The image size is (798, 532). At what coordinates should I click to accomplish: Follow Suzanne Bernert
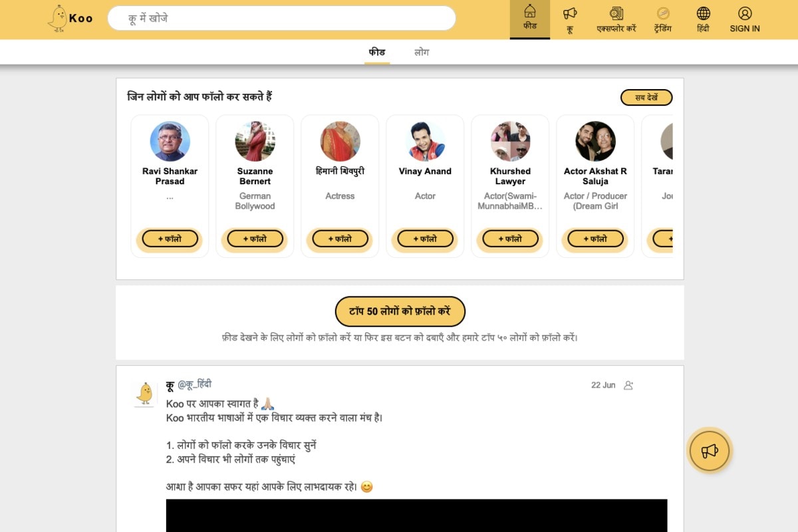click(x=255, y=239)
